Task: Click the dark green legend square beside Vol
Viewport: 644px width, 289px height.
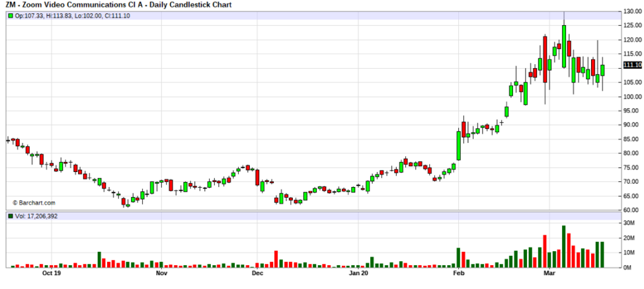Action: coord(11,216)
